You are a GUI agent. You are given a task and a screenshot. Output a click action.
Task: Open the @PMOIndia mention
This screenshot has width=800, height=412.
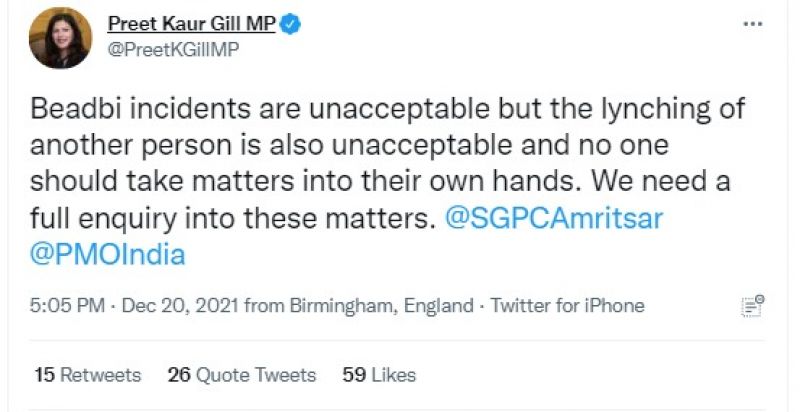click(108, 254)
